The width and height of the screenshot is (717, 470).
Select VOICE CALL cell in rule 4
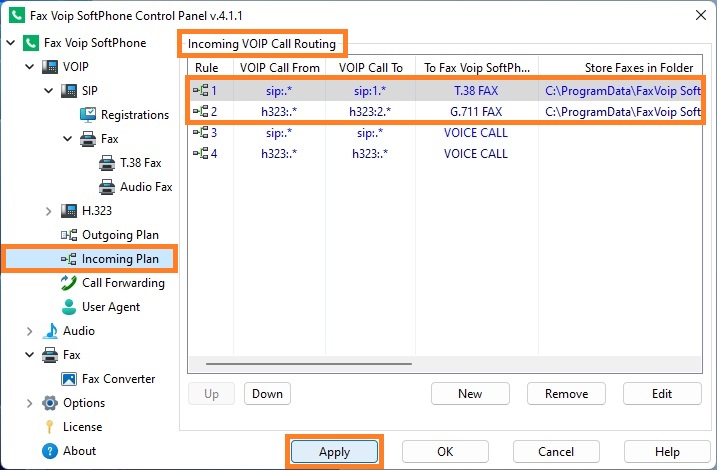(x=476, y=154)
